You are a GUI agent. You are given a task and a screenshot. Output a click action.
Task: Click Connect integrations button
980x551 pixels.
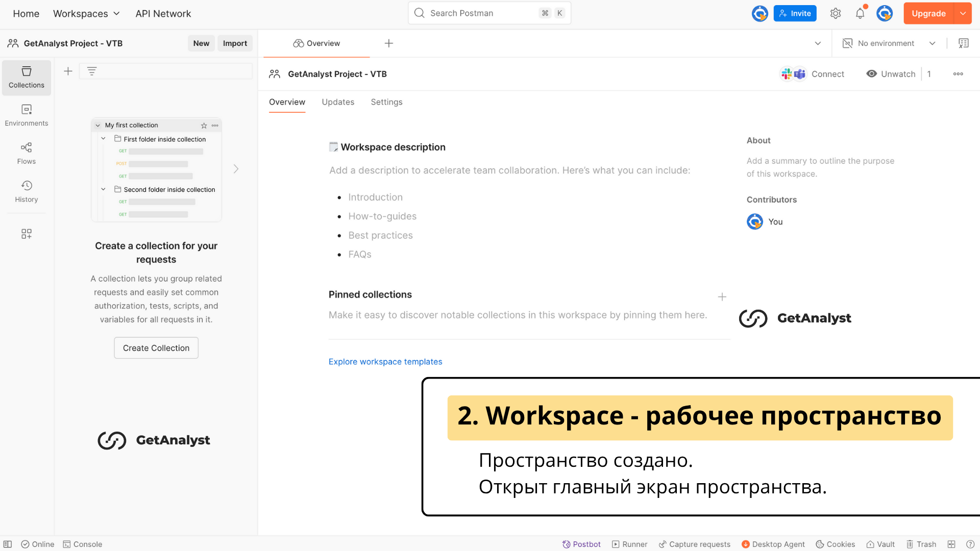tap(813, 74)
